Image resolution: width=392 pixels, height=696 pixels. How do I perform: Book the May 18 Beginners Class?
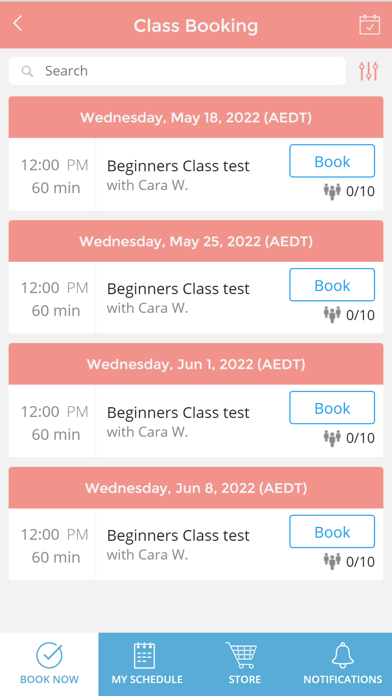pos(332,161)
